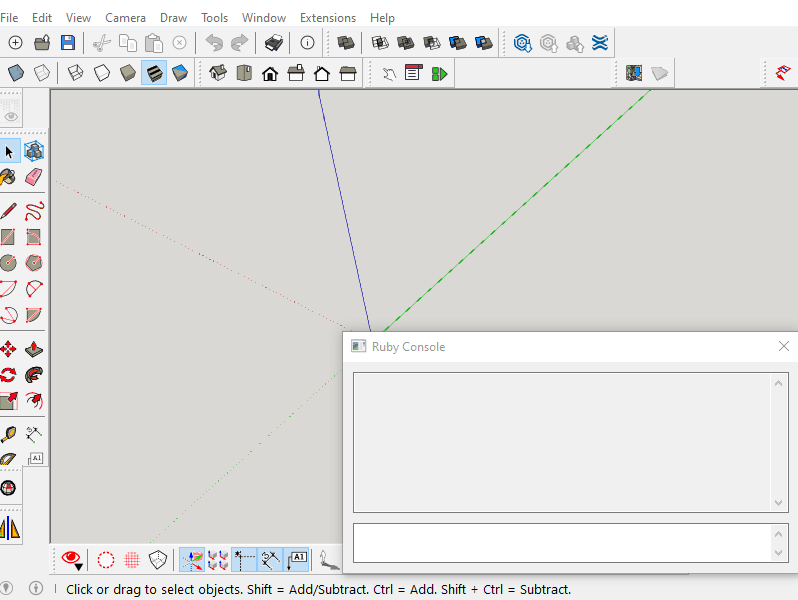Open 3D Warehouse from the toolbar
Viewport: 798px width, 600px height.
(523, 43)
